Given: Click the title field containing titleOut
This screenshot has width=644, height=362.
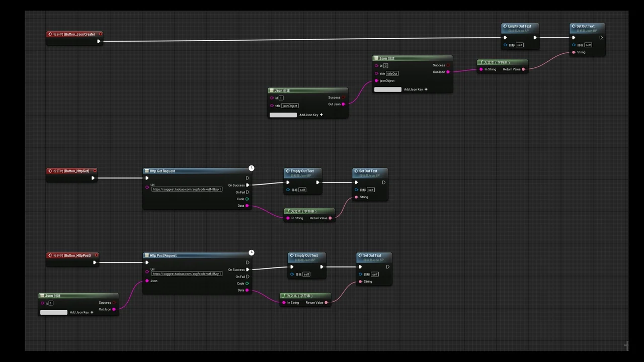Looking at the screenshot, I should coord(392,73).
